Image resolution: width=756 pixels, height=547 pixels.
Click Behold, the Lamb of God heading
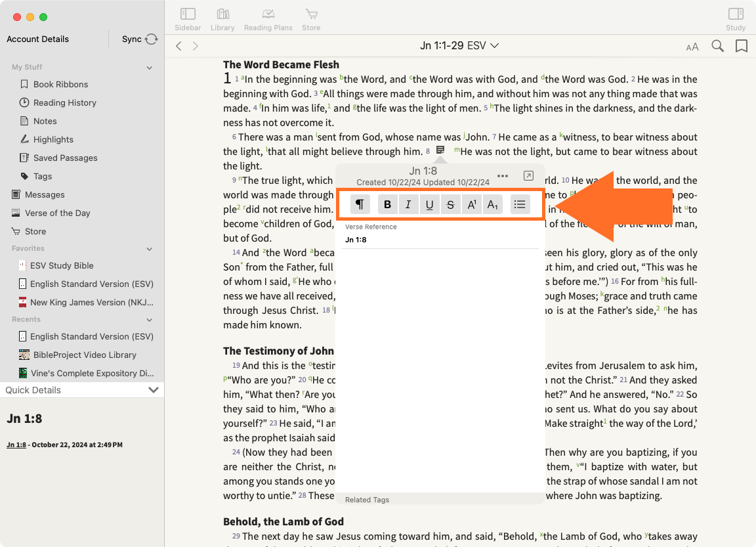283,522
